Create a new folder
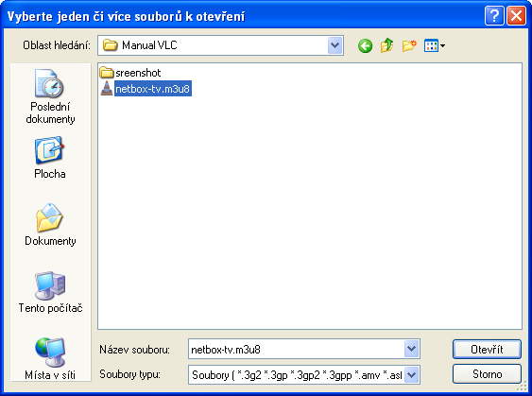Image resolution: width=532 pixels, height=396 pixels. point(409,45)
